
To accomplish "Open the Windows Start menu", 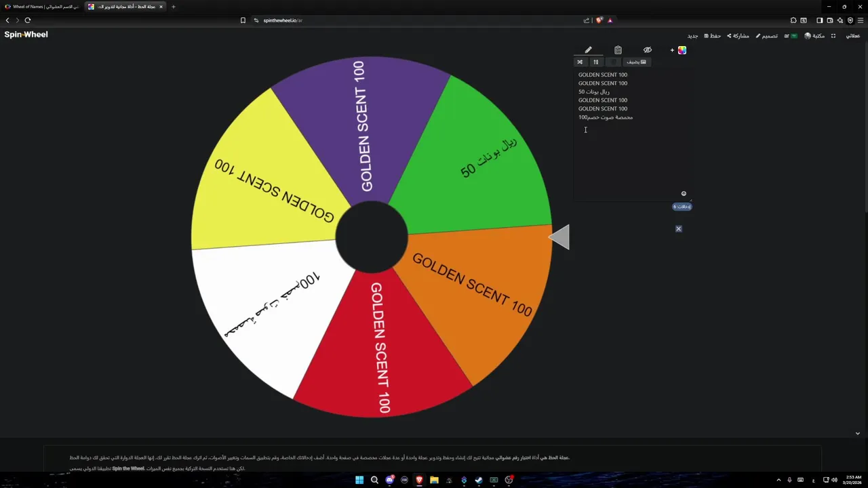I will pos(359,481).
